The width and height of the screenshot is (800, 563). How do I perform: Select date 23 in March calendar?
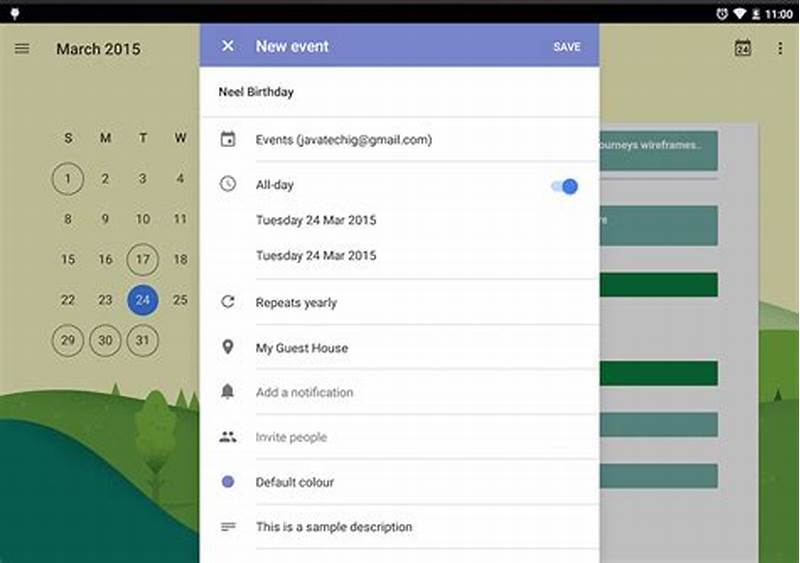click(105, 300)
